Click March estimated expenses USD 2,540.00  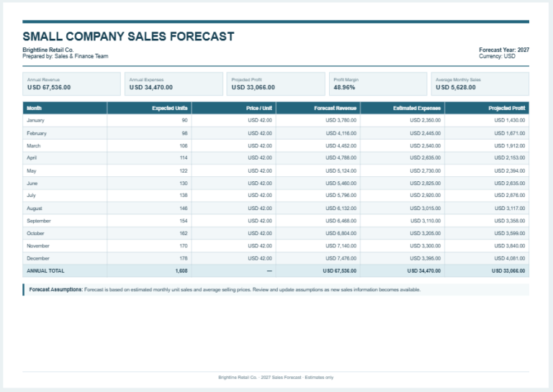(426, 145)
